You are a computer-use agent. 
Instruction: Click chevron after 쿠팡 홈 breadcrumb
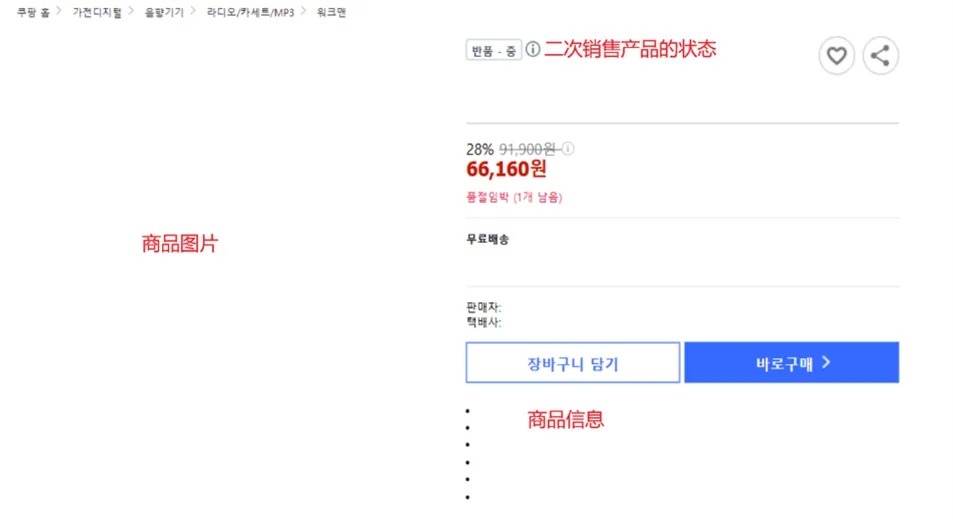point(59,11)
